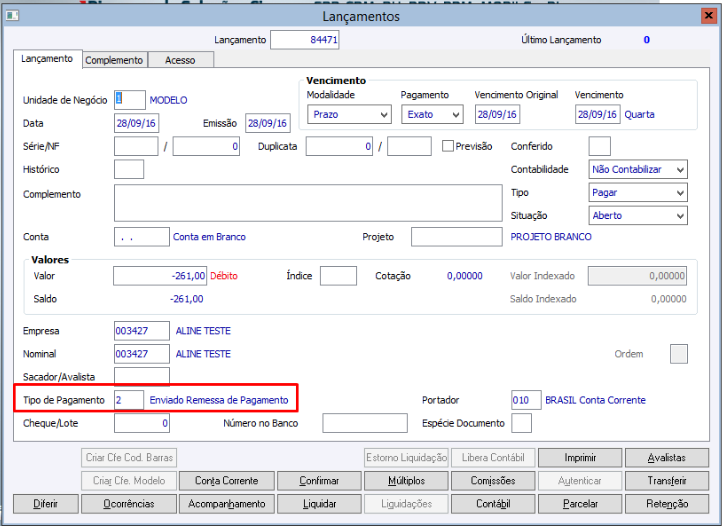Click the red 'Débito' label
The image size is (724, 527).
coord(224,276)
